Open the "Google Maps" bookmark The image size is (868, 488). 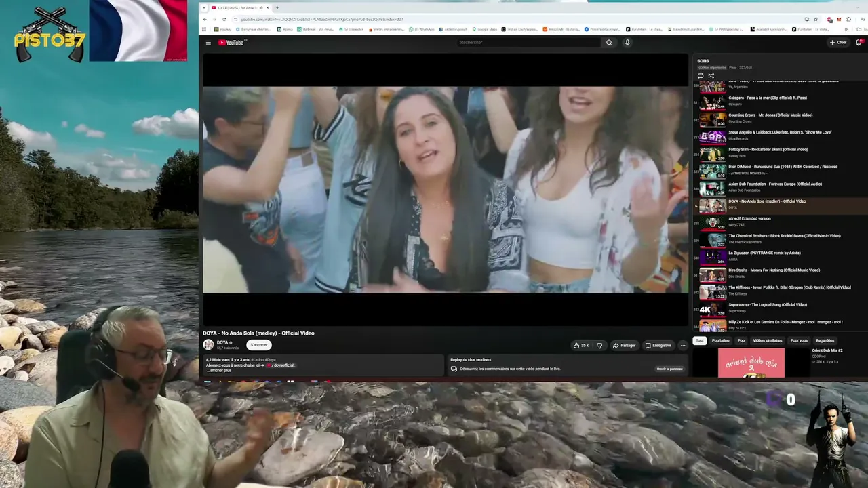486,29
